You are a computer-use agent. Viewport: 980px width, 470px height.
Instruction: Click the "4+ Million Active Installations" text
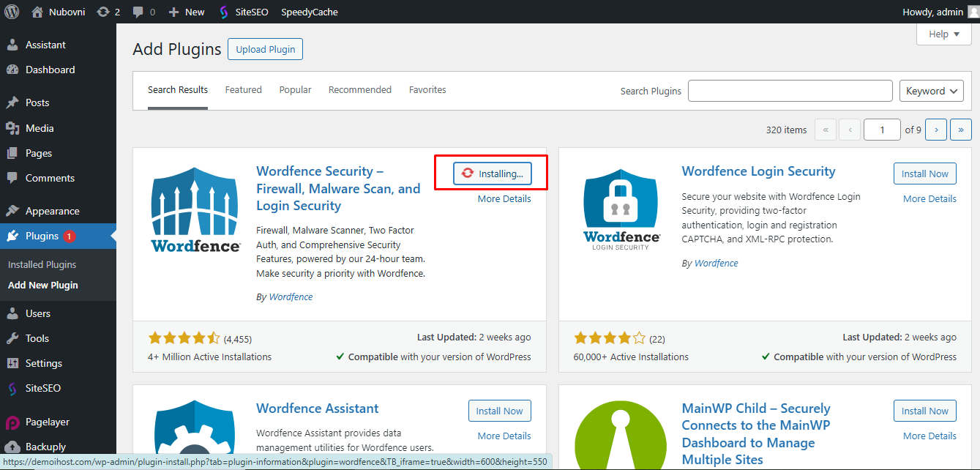[209, 357]
